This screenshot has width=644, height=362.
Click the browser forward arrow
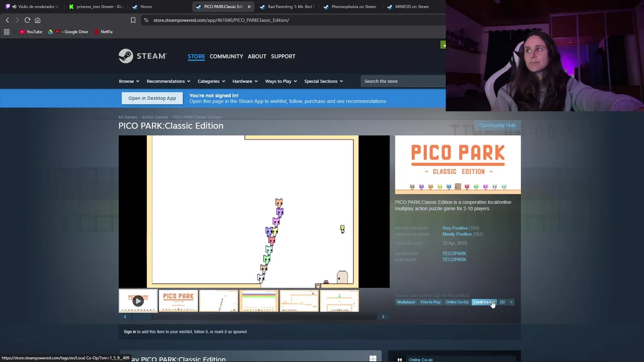[17, 20]
